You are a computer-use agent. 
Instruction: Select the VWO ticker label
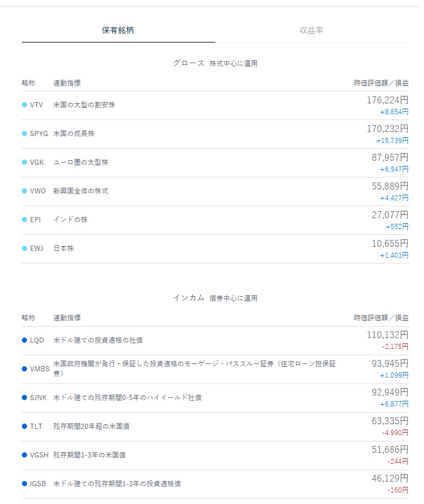(38, 191)
